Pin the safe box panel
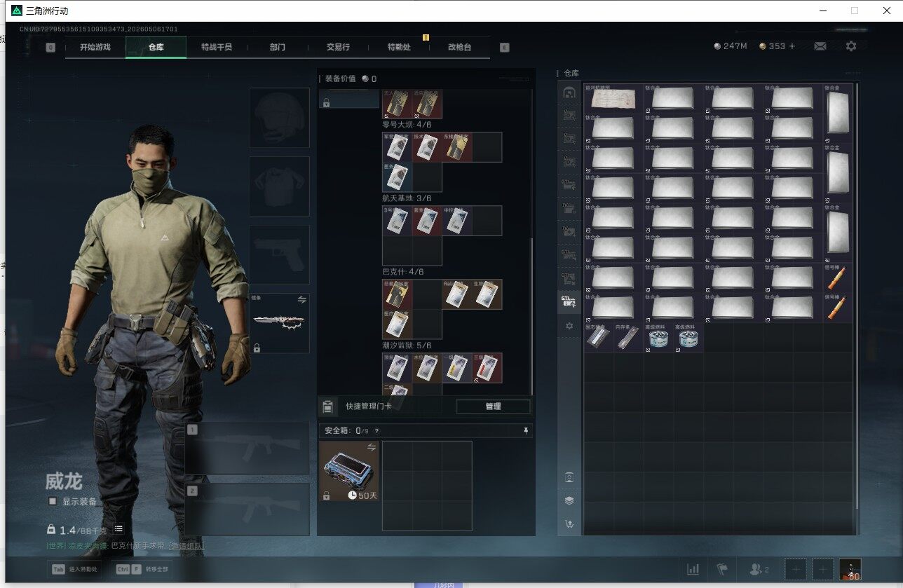903x588 pixels. [526, 431]
